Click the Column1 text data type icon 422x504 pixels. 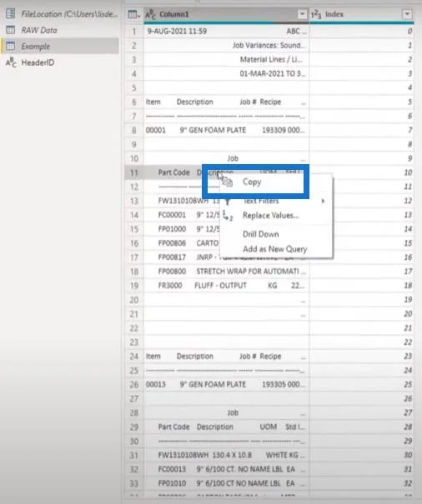151,14
